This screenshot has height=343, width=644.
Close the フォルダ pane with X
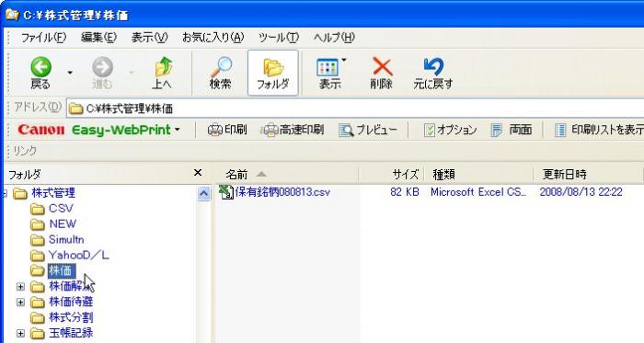pos(198,173)
